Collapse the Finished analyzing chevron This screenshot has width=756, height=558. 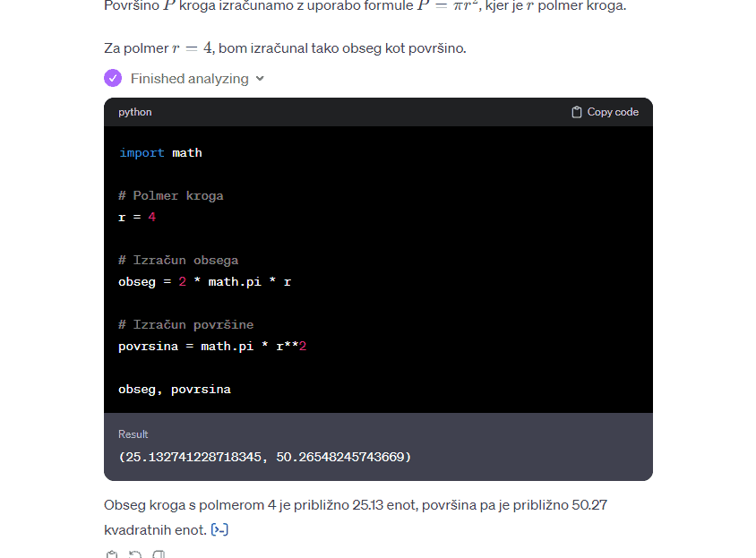tap(260, 79)
